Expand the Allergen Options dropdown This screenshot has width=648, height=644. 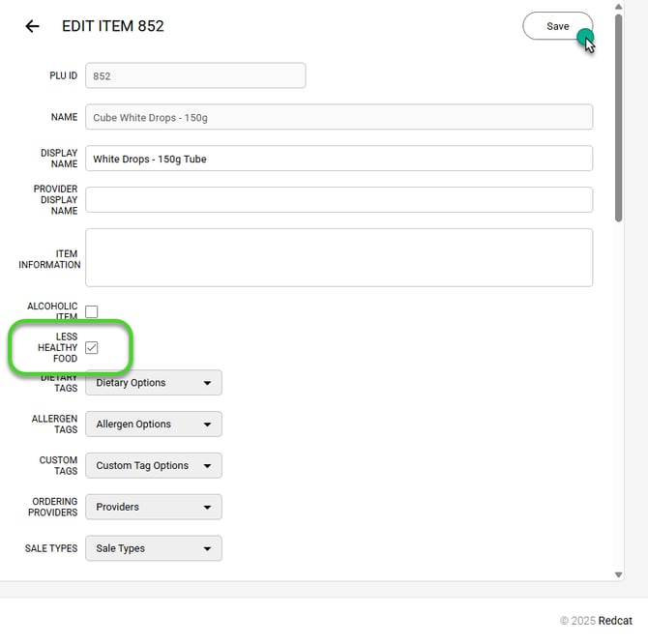tap(154, 424)
